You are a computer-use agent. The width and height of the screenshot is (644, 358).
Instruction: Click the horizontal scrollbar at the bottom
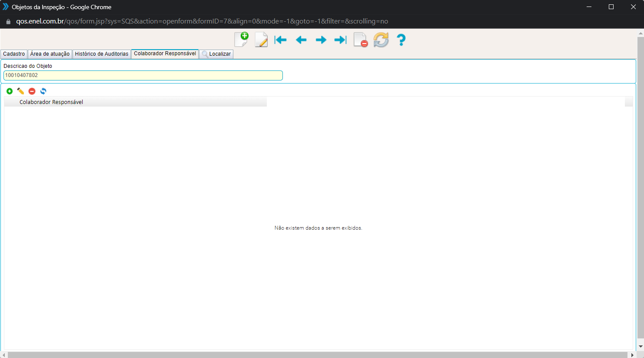(x=317, y=355)
